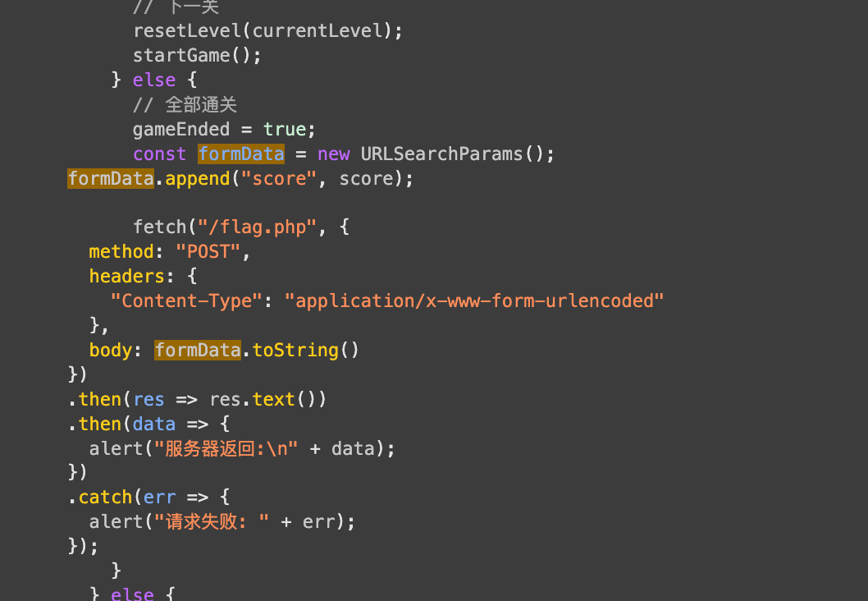Image resolution: width=868 pixels, height=601 pixels.
Task: Click the "POST" string value
Action: click(x=208, y=251)
